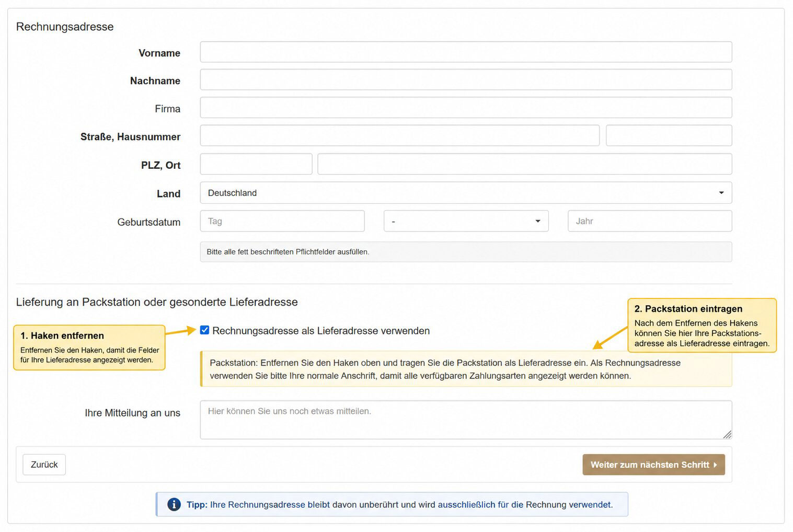
Task: Focus the Nachname text field
Action: click(x=466, y=80)
